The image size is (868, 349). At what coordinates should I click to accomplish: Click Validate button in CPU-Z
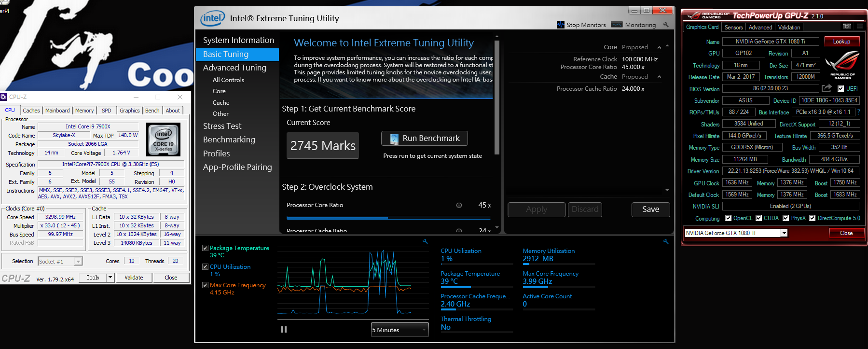pos(134,278)
